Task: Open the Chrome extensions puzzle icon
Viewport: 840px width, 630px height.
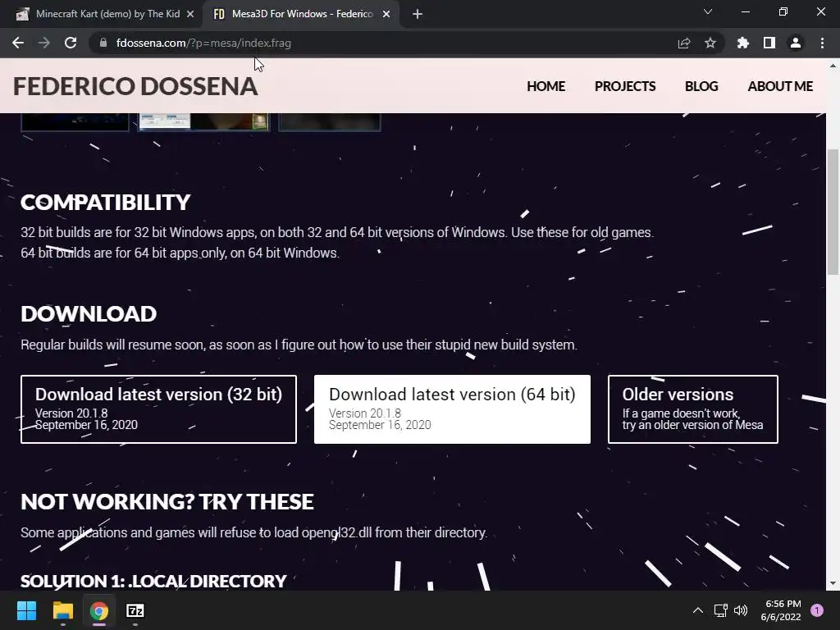Action: click(x=743, y=43)
